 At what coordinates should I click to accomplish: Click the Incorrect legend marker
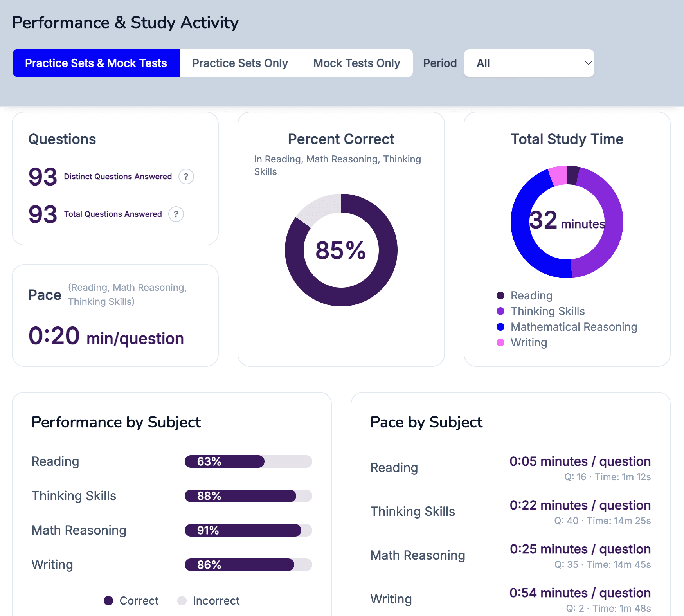click(x=182, y=601)
